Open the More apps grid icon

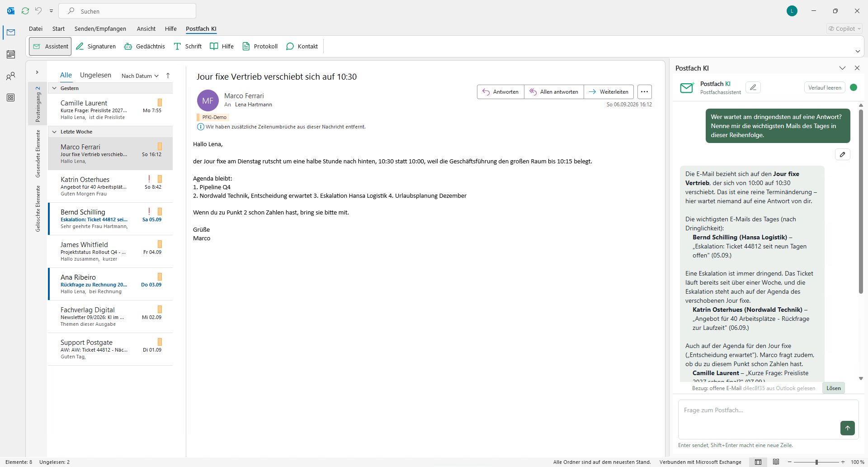[x=11, y=98]
